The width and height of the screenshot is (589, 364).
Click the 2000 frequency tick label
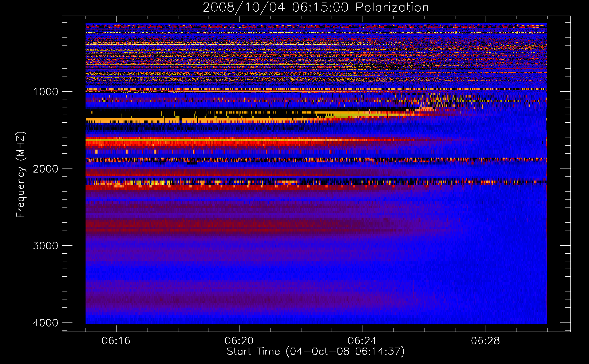pyautogui.click(x=46, y=169)
